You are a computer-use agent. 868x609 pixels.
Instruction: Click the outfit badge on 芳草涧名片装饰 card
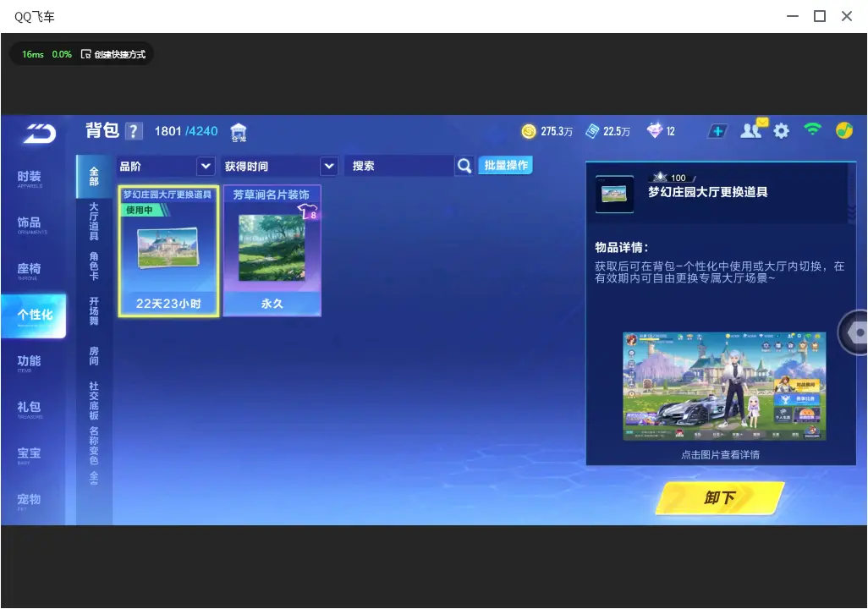[x=308, y=211]
